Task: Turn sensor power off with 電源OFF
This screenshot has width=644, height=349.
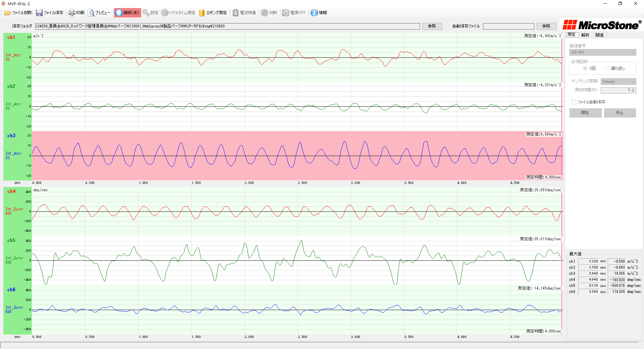Action: tap(294, 13)
